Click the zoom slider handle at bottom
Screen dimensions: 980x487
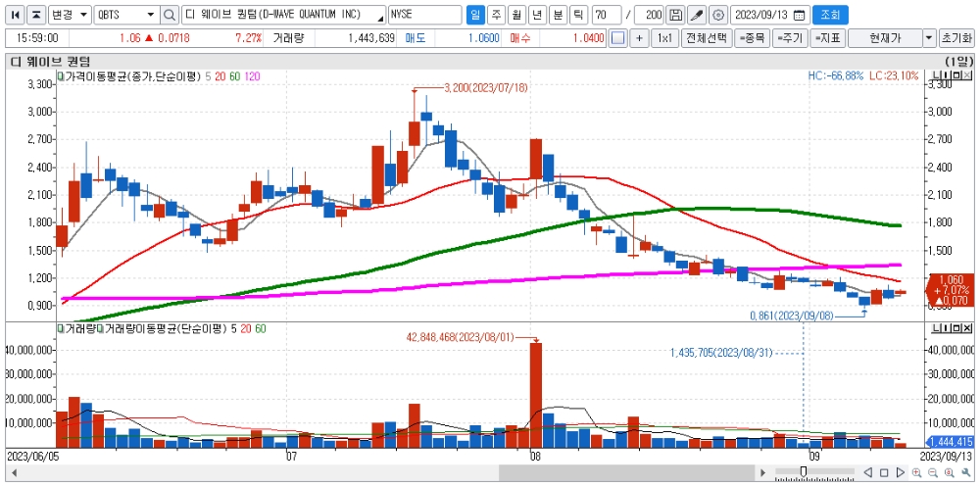(804, 471)
